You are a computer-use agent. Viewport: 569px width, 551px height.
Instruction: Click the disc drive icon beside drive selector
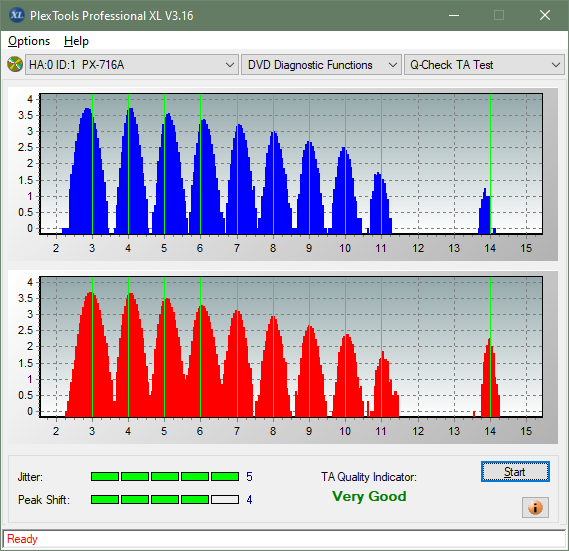tap(15, 65)
